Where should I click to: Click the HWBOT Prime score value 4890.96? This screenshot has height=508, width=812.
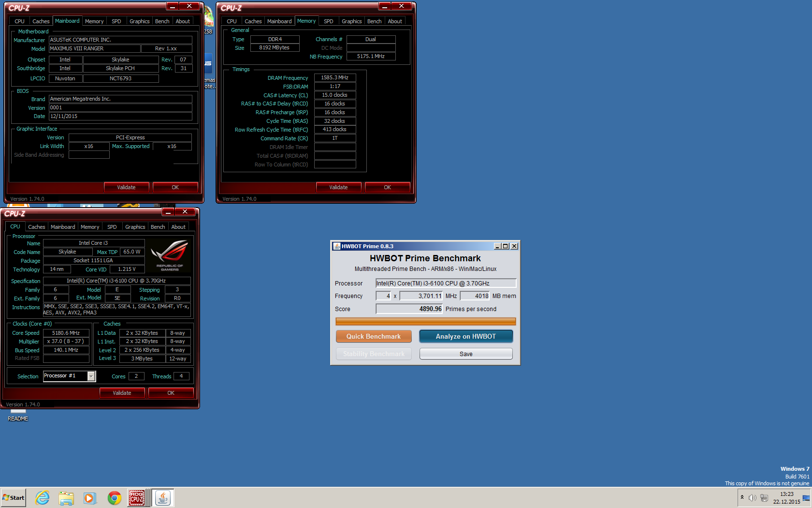click(x=409, y=309)
